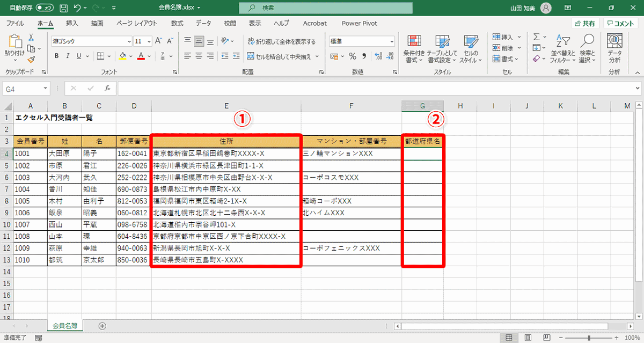Click the Comment (コメント) button
Image resolution: width=644 pixels, height=343 pixels.
coord(620,23)
